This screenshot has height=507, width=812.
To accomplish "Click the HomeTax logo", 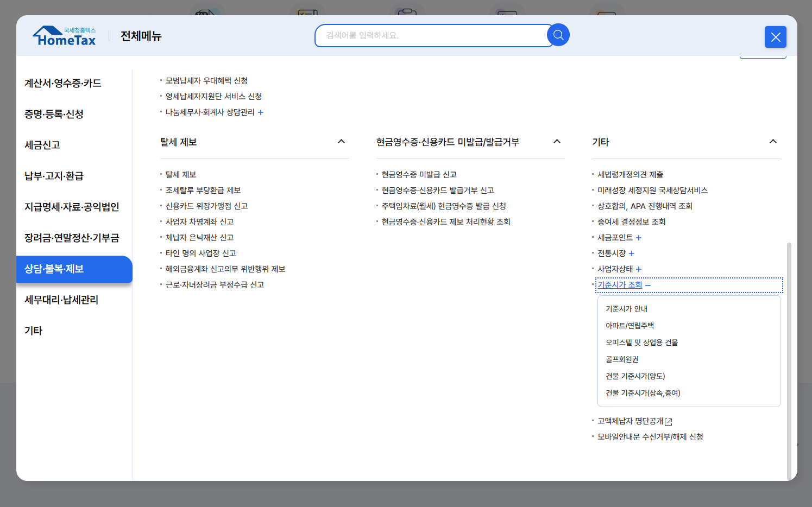I will coord(64,36).
